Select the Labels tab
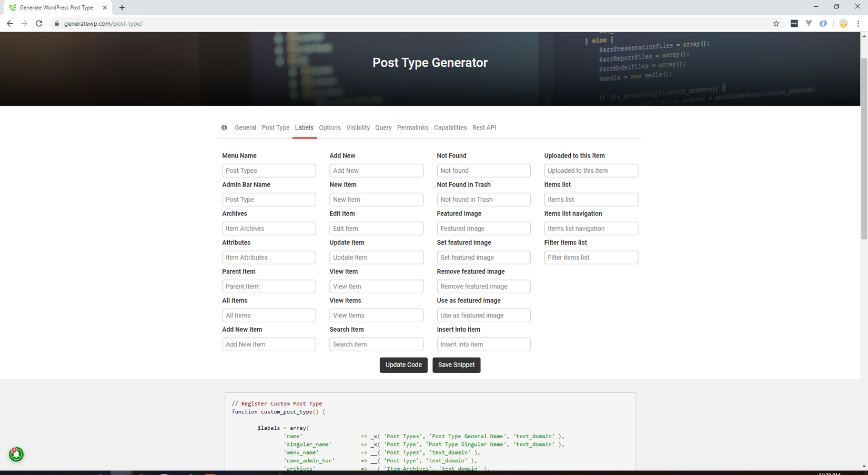This screenshot has height=475, width=868. [304, 127]
